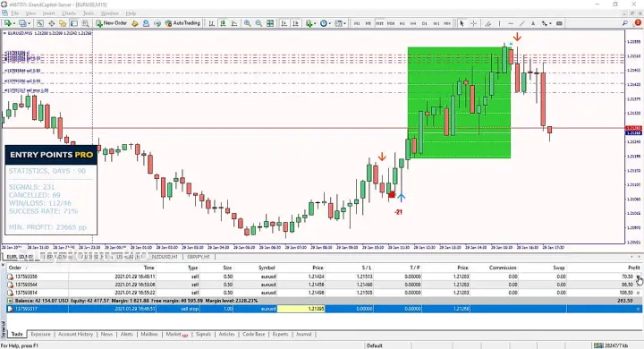
Task: Open the Experts terminal tab
Action: pyautogui.click(x=281, y=334)
